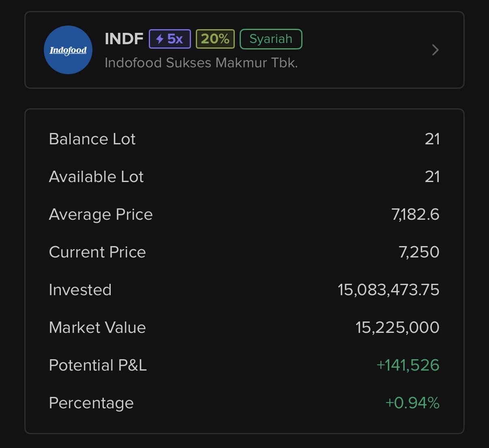Tap the Indofood company logo
Image resolution: width=489 pixels, height=448 pixels.
68,50
